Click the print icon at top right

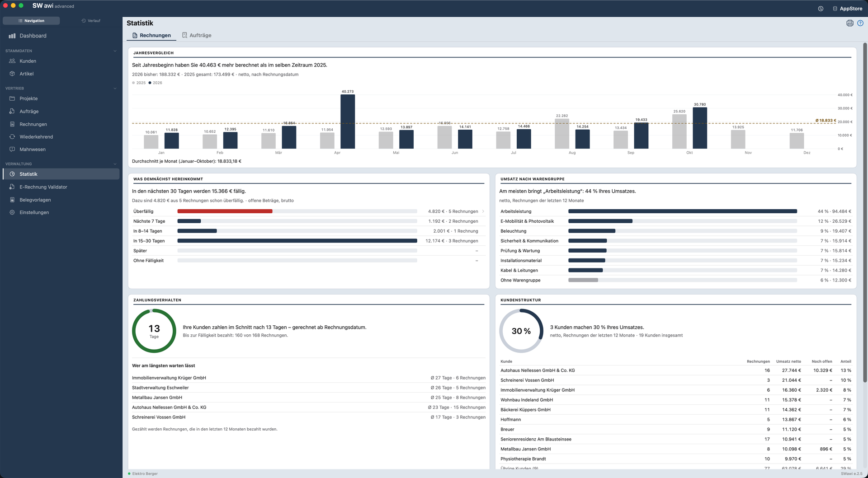[x=850, y=23]
